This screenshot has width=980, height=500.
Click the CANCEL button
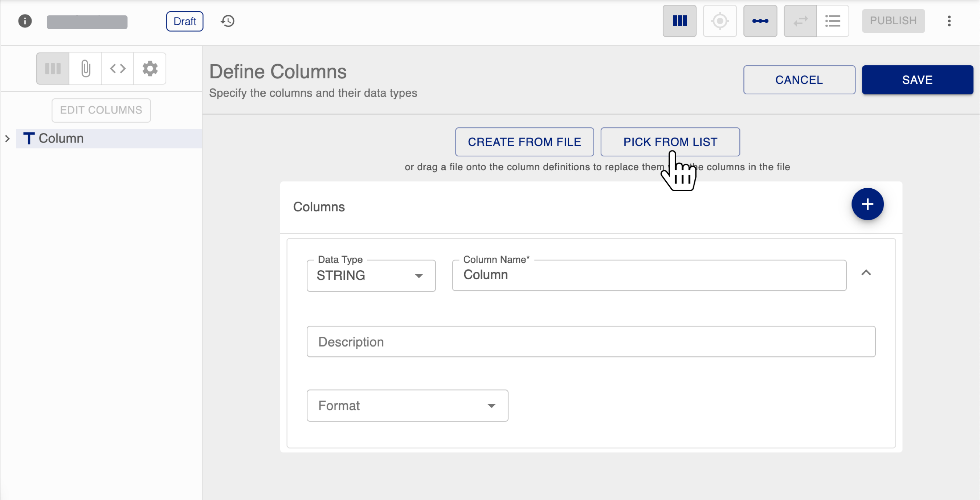(799, 80)
